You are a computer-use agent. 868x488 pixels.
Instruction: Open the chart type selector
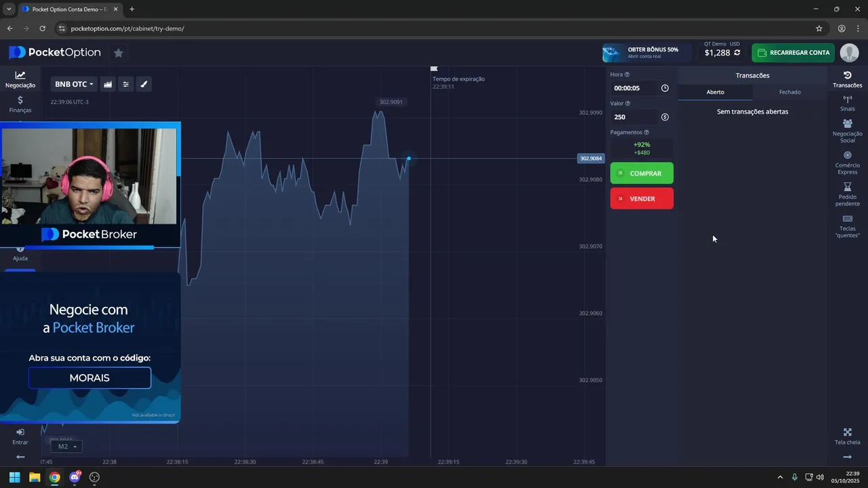[108, 84]
